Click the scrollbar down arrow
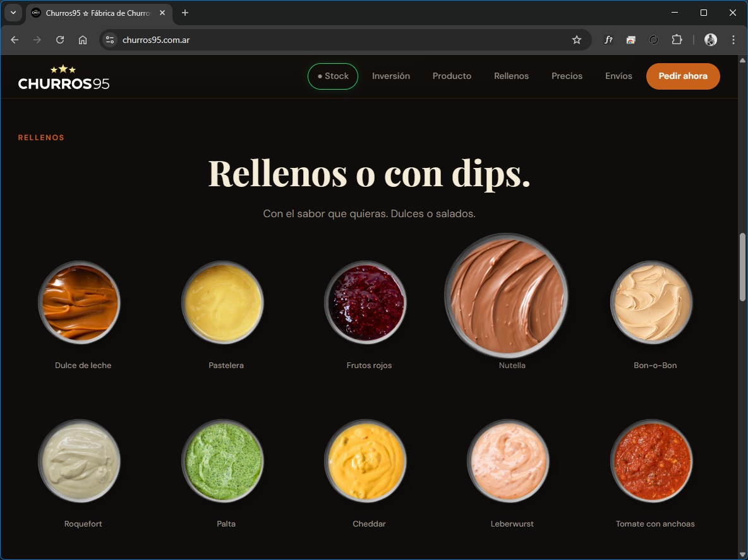The width and height of the screenshot is (748, 560). coord(742,554)
